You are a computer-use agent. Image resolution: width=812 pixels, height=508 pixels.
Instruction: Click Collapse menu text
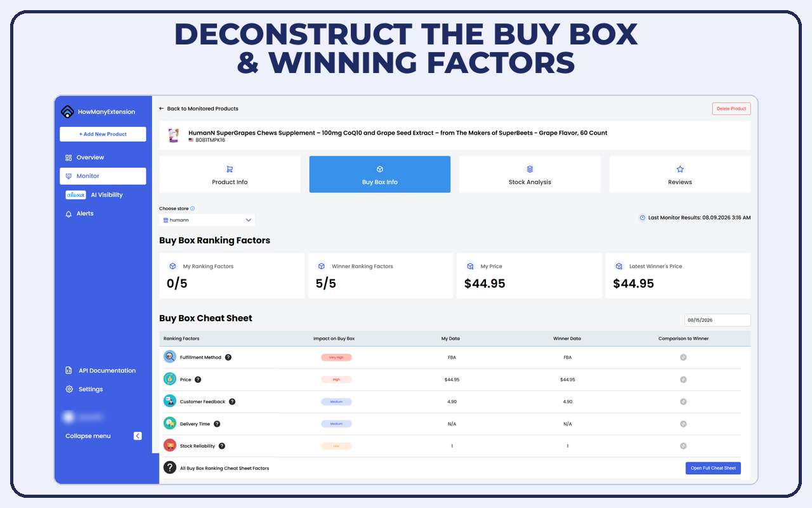(x=88, y=436)
